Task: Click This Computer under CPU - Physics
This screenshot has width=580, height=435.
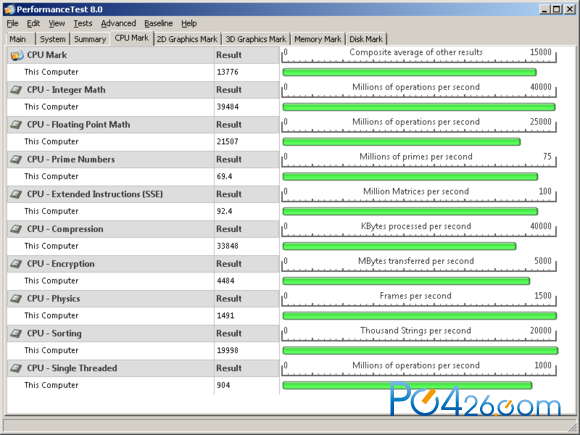Action: 51,316
